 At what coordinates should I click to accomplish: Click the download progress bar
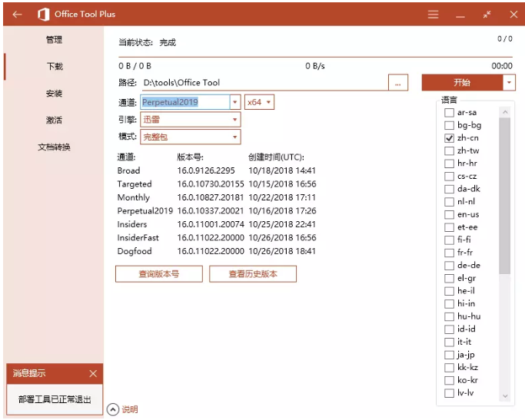pyautogui.click(x=315, y=57)
